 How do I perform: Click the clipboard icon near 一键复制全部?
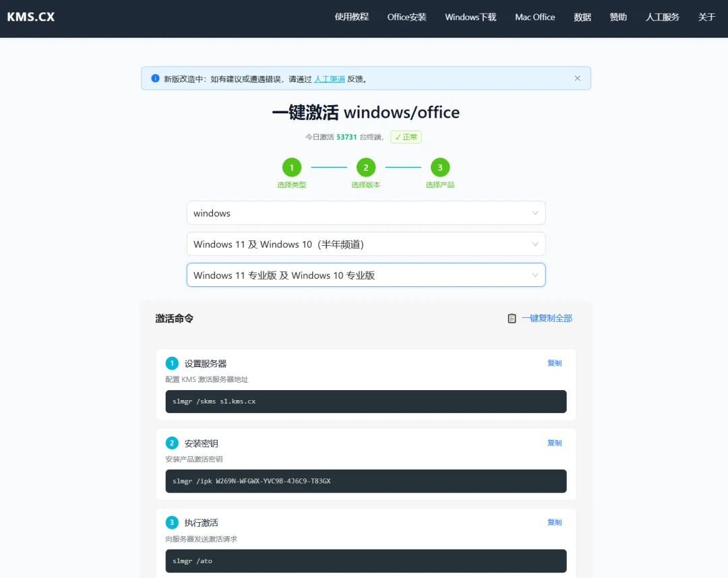(x=512, y=318)
